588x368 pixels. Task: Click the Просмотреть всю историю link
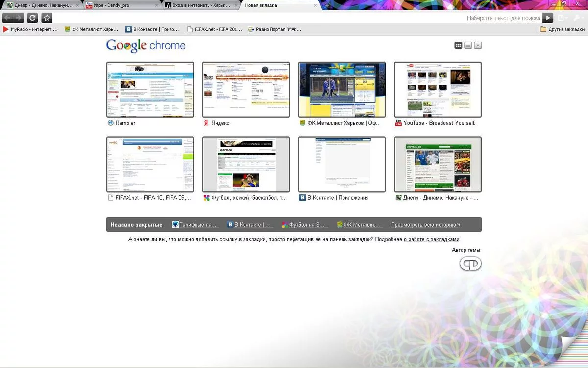425,225
